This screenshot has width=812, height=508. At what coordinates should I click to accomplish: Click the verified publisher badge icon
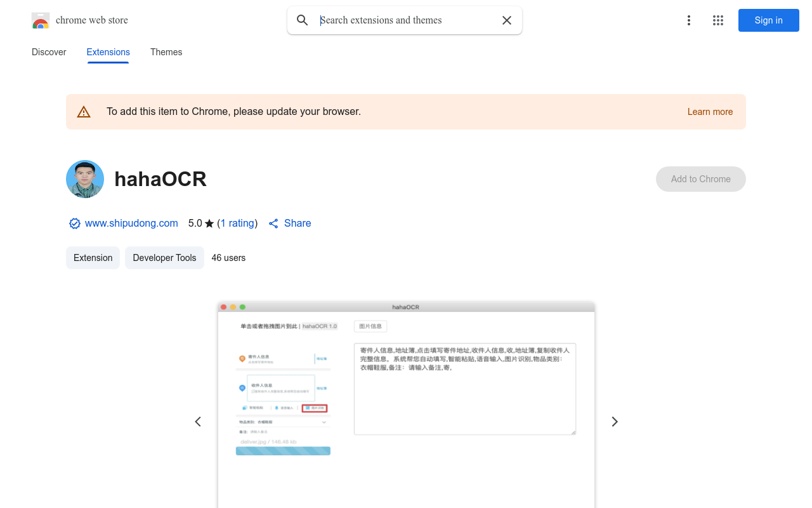pos(75,224)
